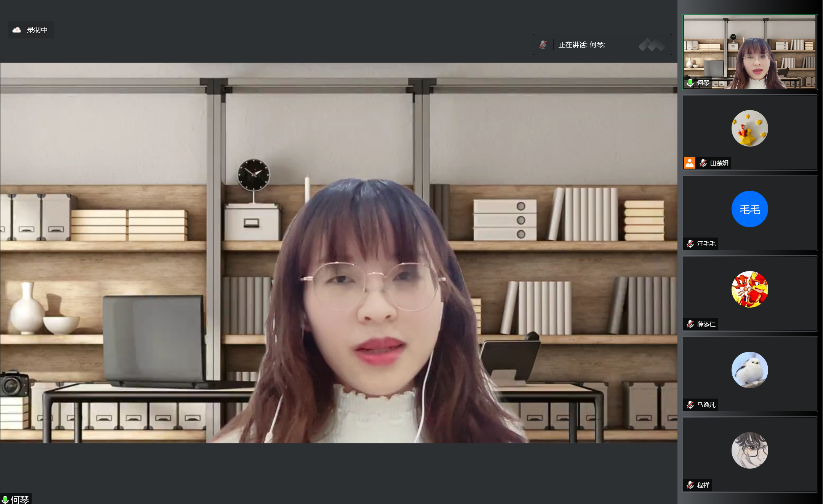Click muted mic icon next to 程祥
This screenshot has height=504, width=823.
690,485
